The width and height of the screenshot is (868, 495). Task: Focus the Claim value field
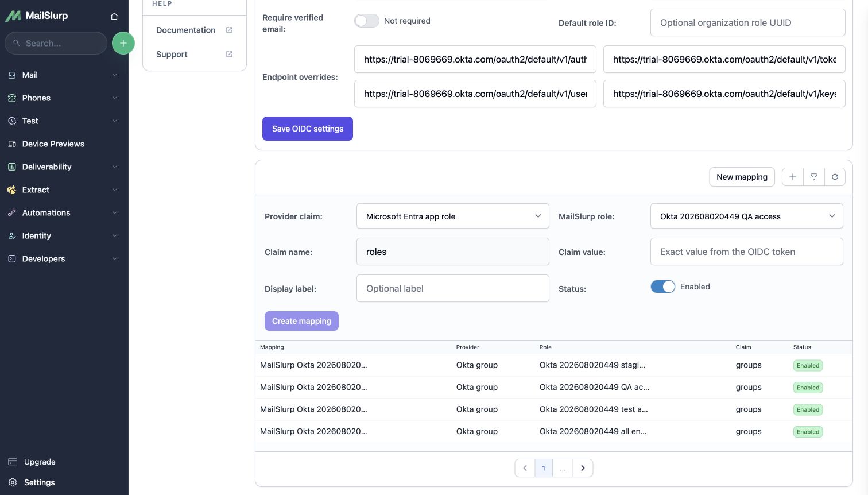coord(747,252)
